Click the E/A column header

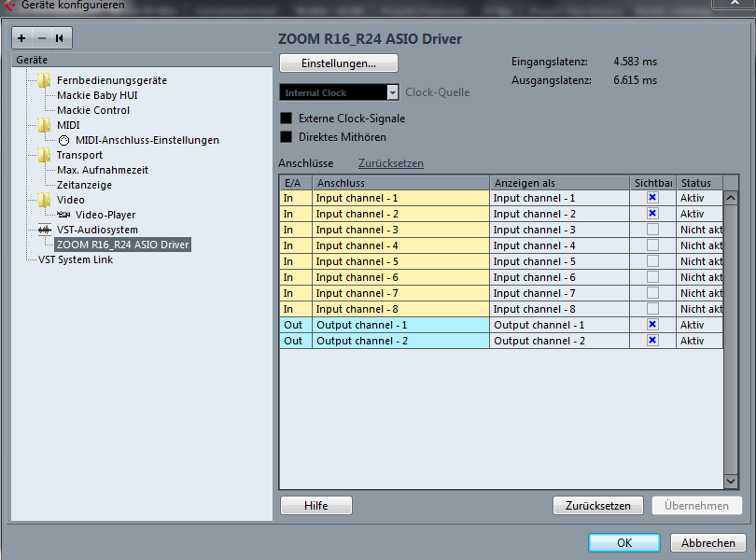click(x=296, y=183)
